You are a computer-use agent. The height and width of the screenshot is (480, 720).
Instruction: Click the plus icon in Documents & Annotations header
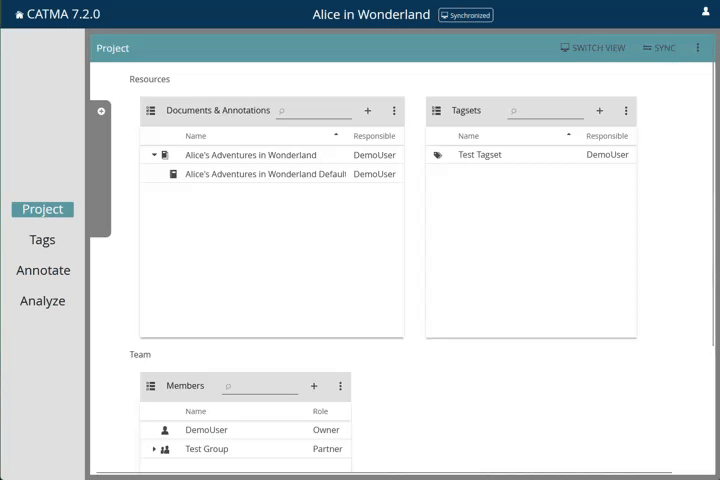pyautogui.click(x=368, y=111)
